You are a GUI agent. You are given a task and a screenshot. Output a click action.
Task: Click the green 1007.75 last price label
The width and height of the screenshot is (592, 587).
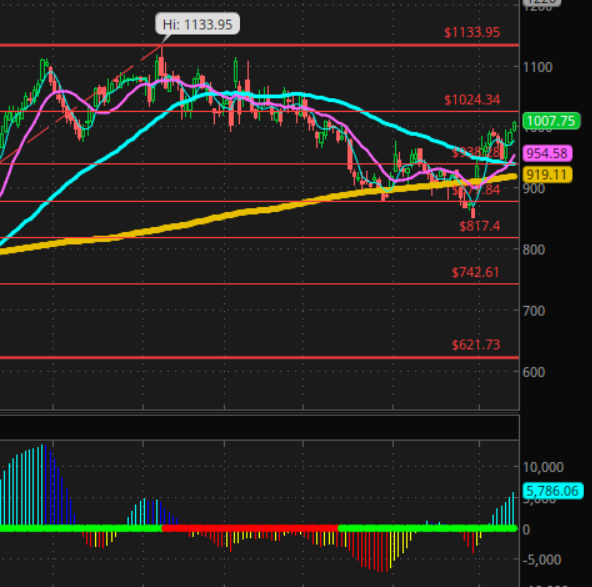pos(551,121)
